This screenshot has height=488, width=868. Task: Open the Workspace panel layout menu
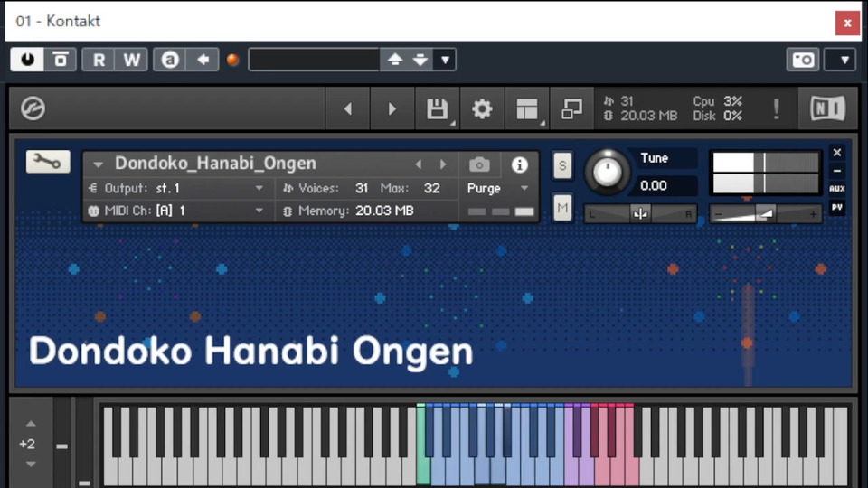527,108
